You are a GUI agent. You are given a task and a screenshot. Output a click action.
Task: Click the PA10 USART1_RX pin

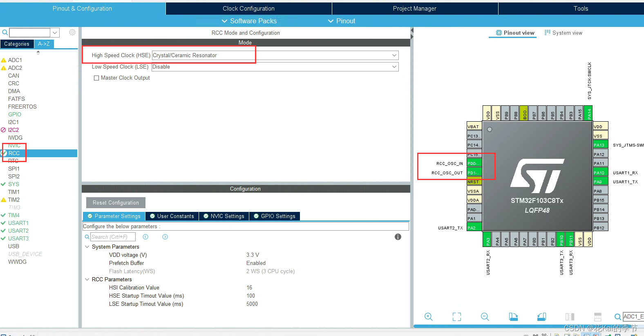(601, 173)
